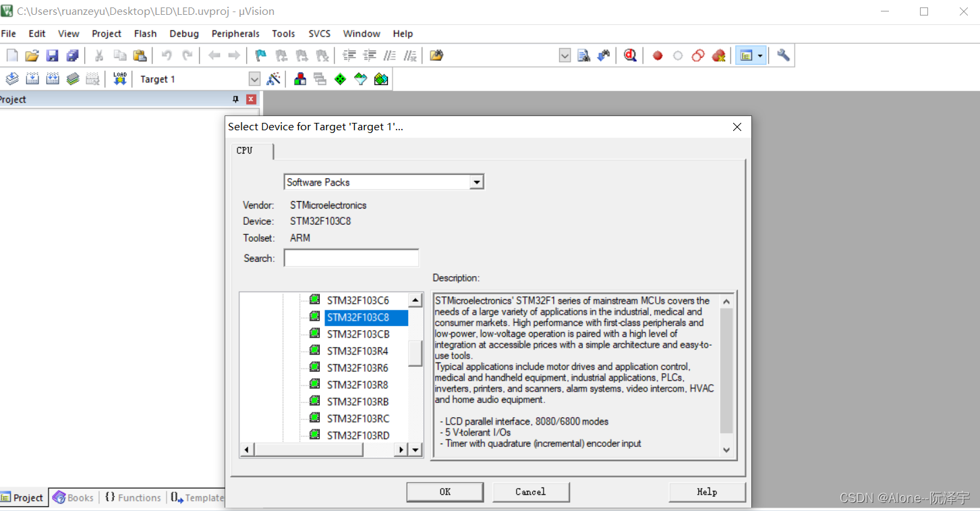Click Incremental Find binoculars icon
The height and width of the screenshot is (511, 980).
[x=604, y=55]
